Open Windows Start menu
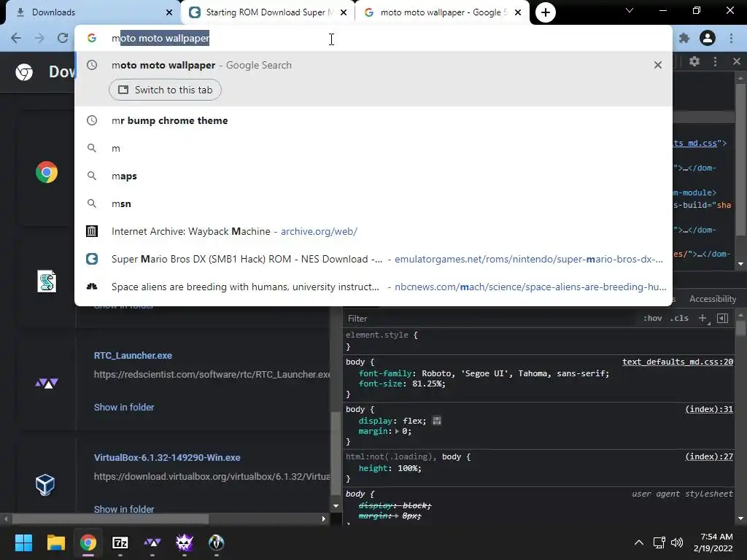 click(23, 542)
